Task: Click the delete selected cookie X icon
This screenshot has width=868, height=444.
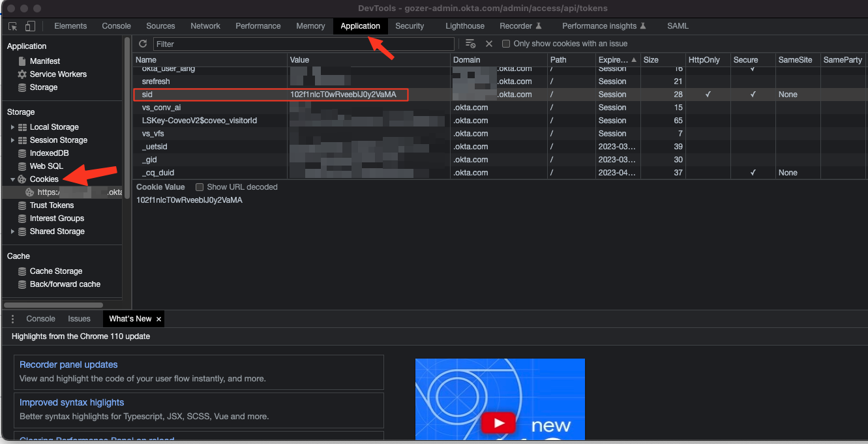Action: 489,44
